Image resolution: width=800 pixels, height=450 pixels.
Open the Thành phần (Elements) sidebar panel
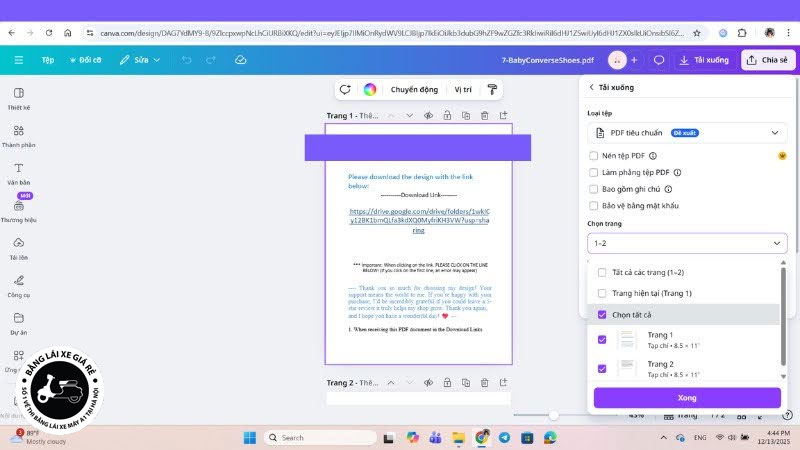coord(19,137)
